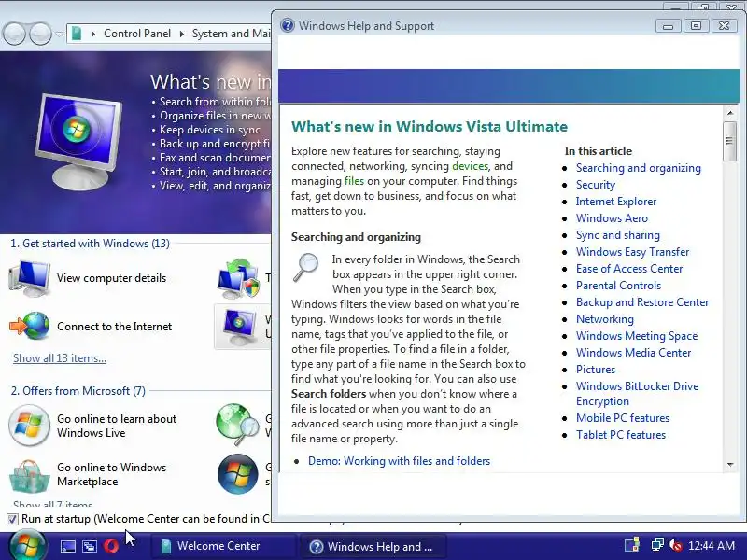Screen dimensions: 747x560
Task: Open Searching and organizing article link
Action: click(x=639, y=168)
